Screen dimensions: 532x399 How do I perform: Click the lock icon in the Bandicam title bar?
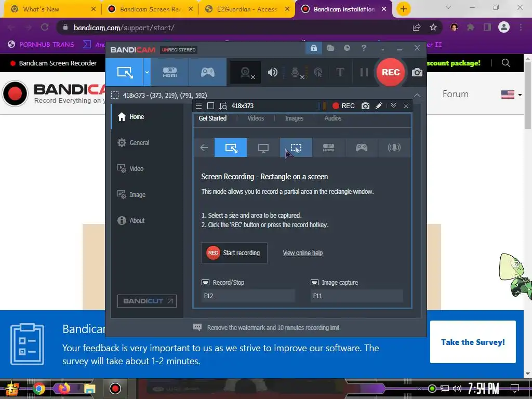pos(313,48)
